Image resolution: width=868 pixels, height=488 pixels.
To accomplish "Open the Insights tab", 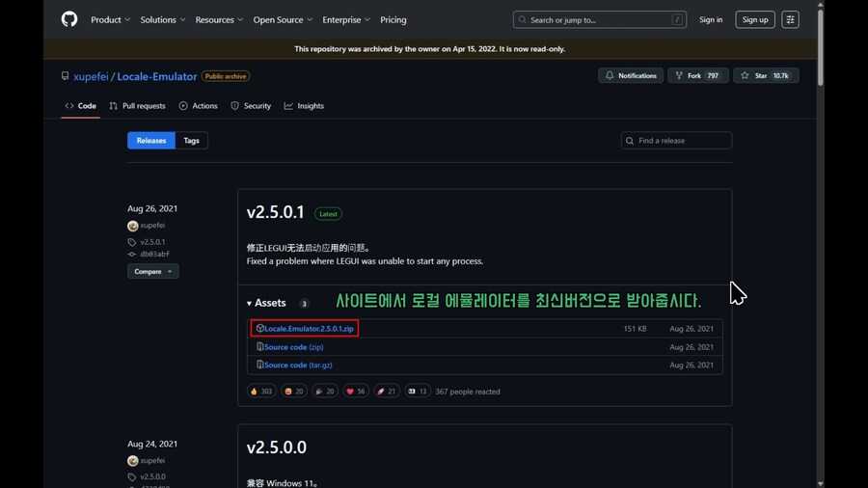I will pos(304,106).
